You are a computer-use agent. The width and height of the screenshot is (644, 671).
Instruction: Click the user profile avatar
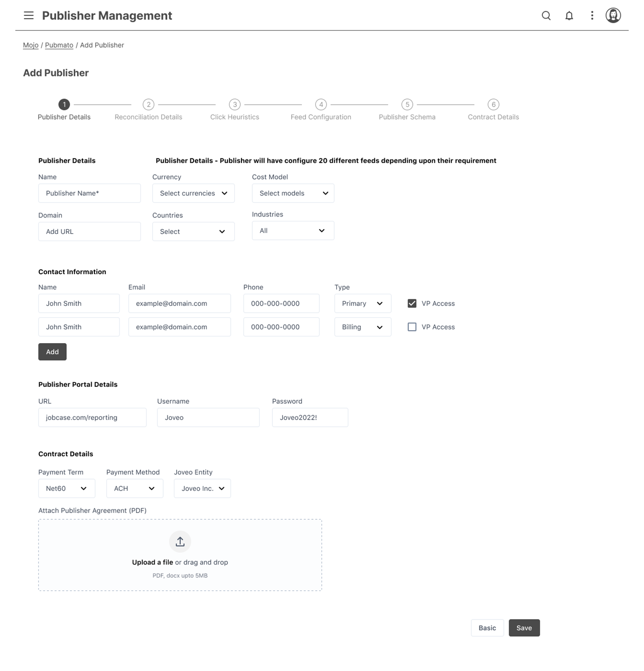pyautogui.click(x=613, y=16)
